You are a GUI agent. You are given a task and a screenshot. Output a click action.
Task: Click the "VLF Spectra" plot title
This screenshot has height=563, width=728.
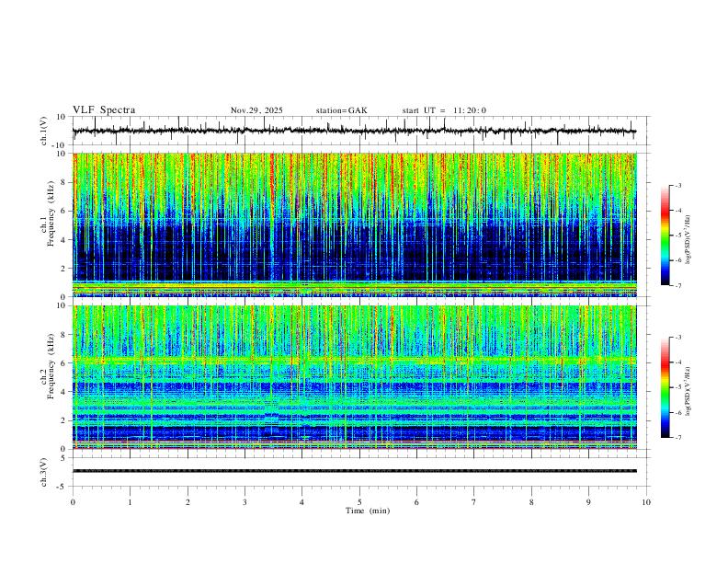tap(104, 110)
